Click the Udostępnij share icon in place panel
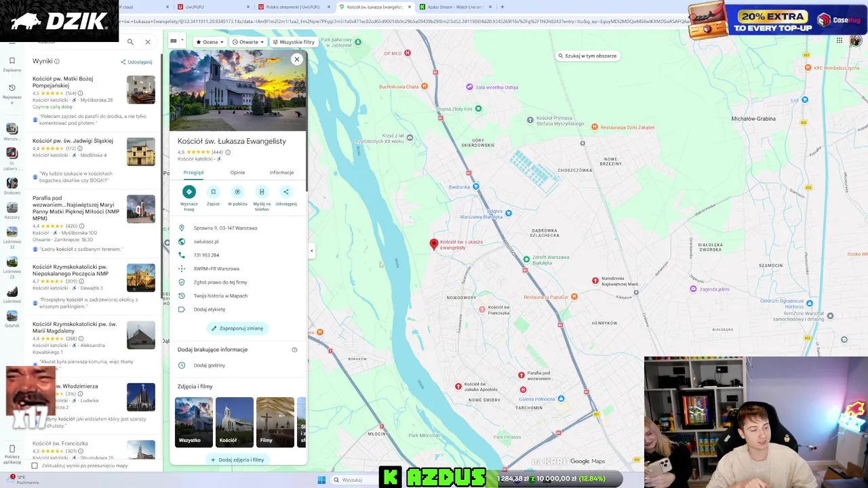The height and width of the screenshot is (488, 868). [x=285, y=192]
